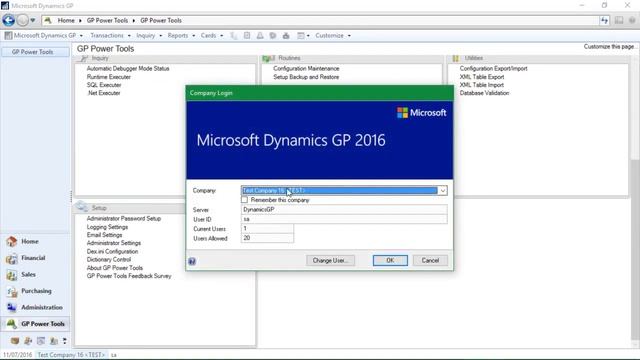Viewport: 640px width, 360px height.
Task: Open Setup Backup and Restore
Action: point(306,77)
